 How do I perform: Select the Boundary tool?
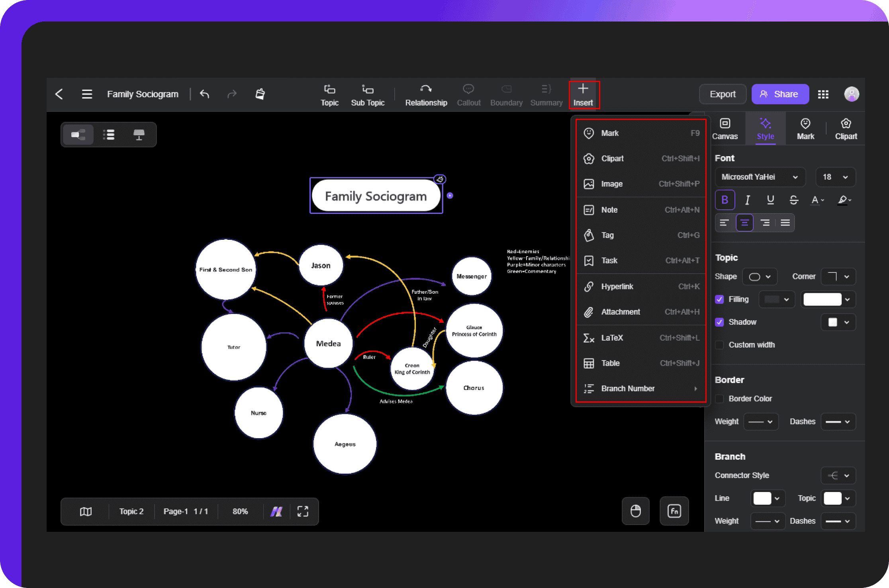pos(506,94)
